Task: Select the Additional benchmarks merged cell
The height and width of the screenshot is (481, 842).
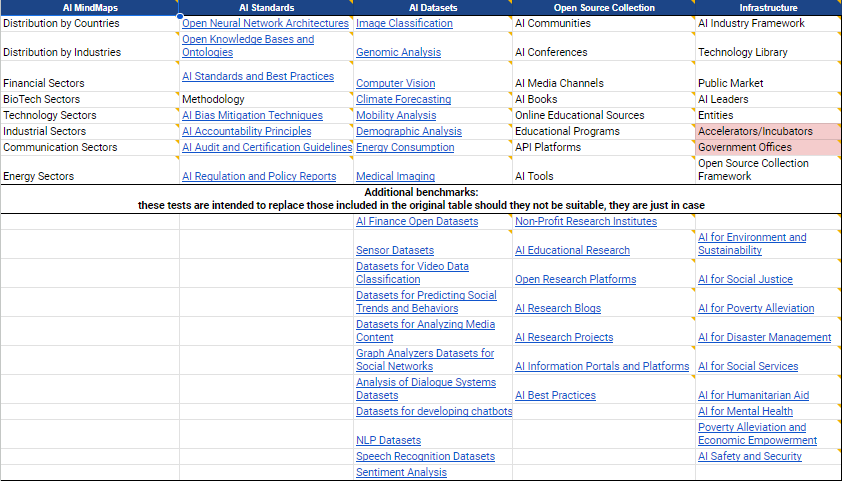Action: click(420, 198)
